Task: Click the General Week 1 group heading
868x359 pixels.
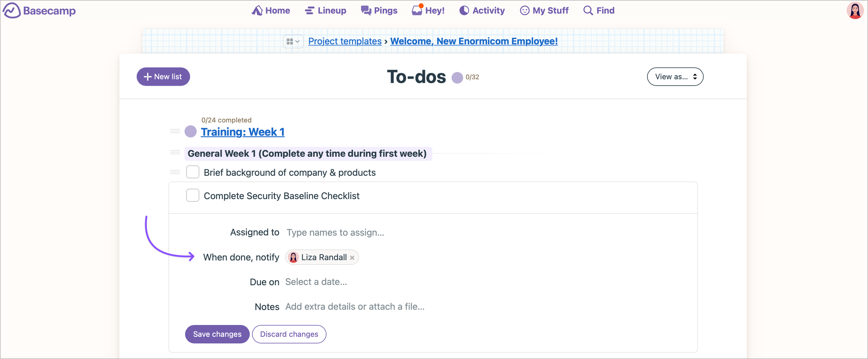Action: pyautogui.click(x=307, y=154)
